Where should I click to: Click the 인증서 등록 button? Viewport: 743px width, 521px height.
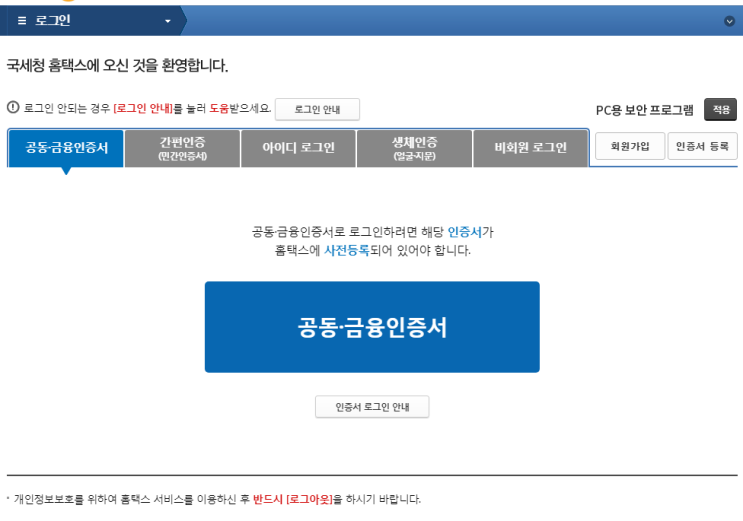point(702,146)
